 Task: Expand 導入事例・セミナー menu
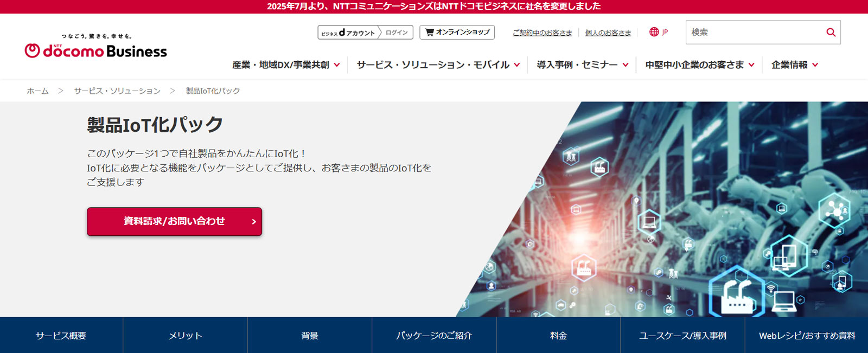coord(583,65)
